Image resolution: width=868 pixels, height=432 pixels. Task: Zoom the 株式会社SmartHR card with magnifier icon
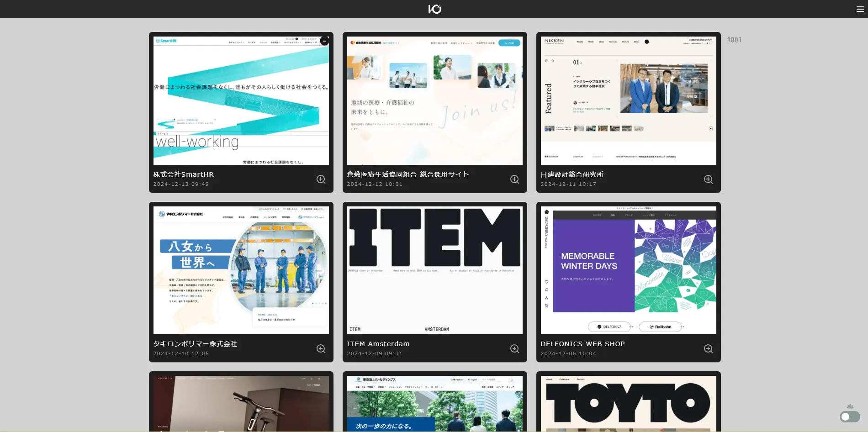click(x=321, y=179)
